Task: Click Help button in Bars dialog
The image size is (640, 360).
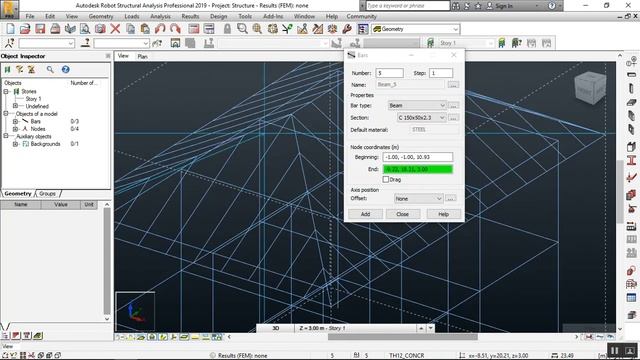Action: click(444, 214)
